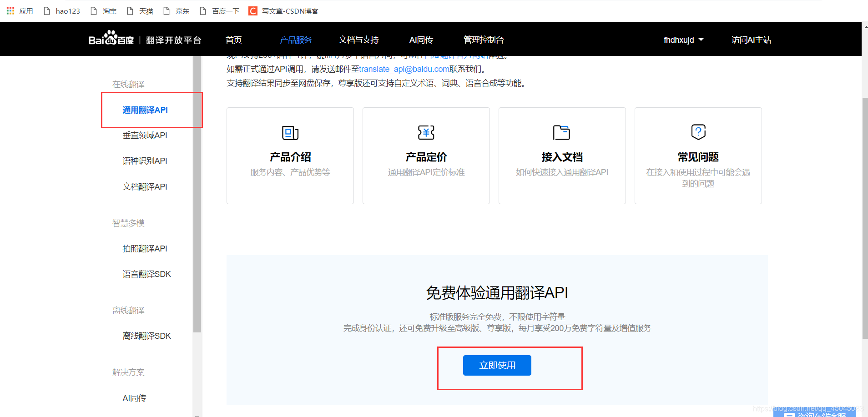The width and height of the screenshot is (868, 417).
Task: Select 语音翻译SDK in the sidebar
Action: 146,274
